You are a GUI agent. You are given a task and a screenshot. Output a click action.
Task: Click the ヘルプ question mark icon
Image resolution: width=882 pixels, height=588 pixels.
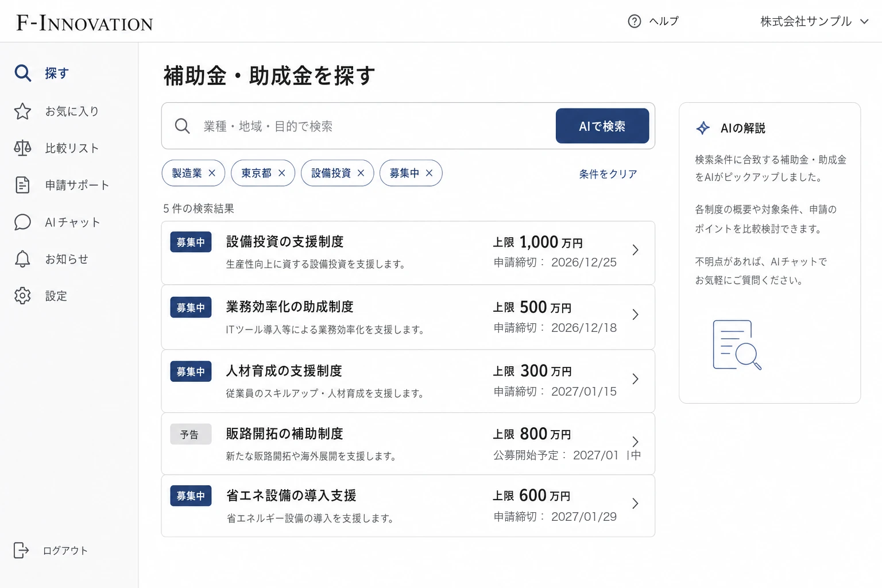[635, 21]
